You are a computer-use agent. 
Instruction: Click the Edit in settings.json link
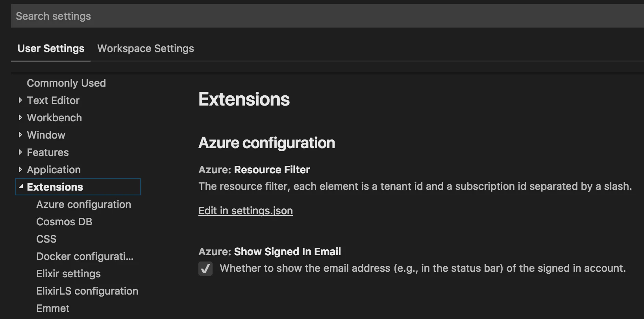click(245, 211)
